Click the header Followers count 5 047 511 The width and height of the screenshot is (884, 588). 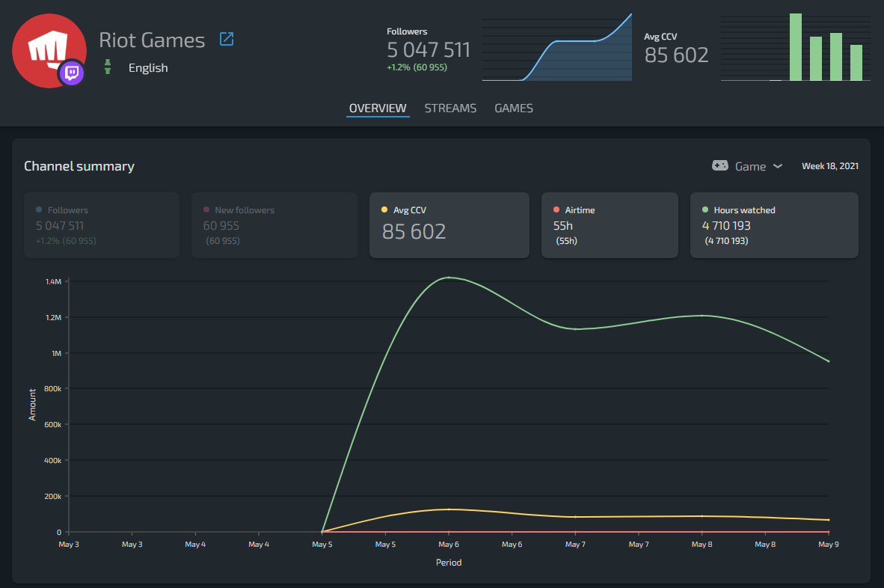pyautogui.click(x=429, y=49)
